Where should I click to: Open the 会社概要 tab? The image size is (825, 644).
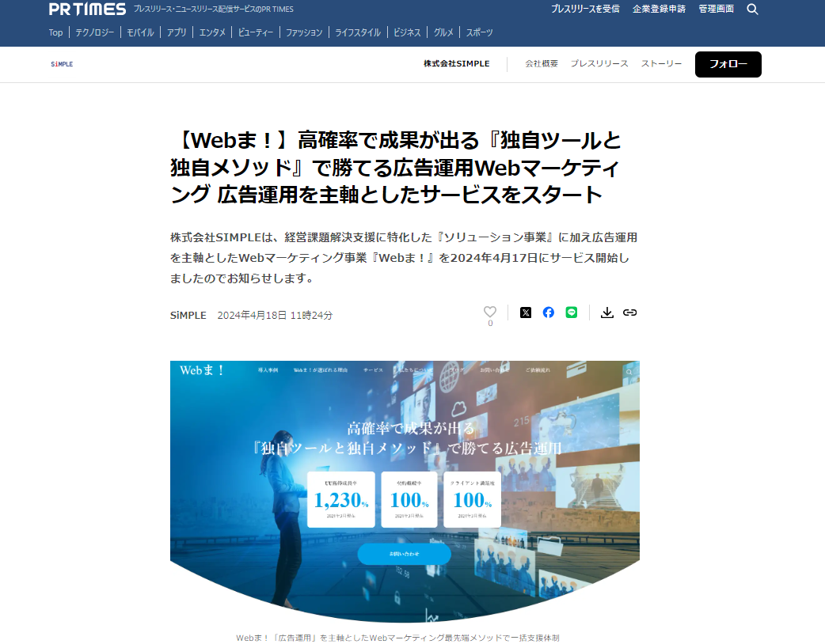point(542,63)
